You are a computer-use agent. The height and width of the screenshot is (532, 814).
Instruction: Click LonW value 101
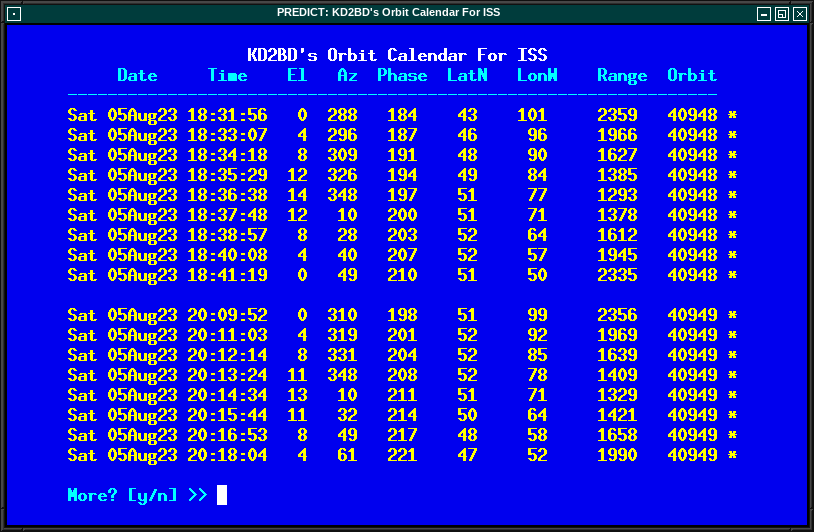tap(532, 115)
